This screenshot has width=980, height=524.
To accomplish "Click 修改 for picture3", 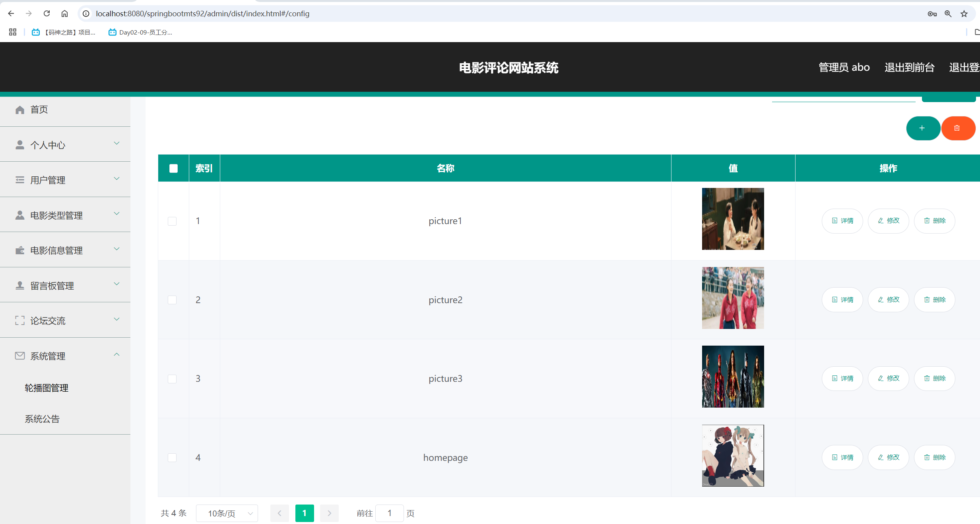I will (889, 378).
